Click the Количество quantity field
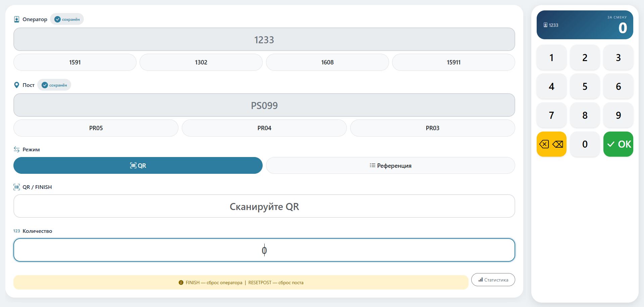 point(264,250)
